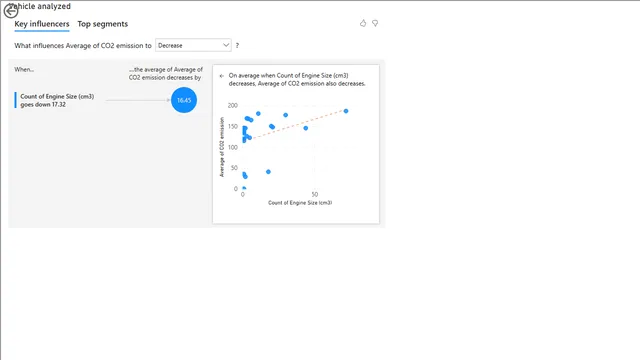Click the rightmost scatter point near 200
The image size is (640, 360).
[346, 111]
